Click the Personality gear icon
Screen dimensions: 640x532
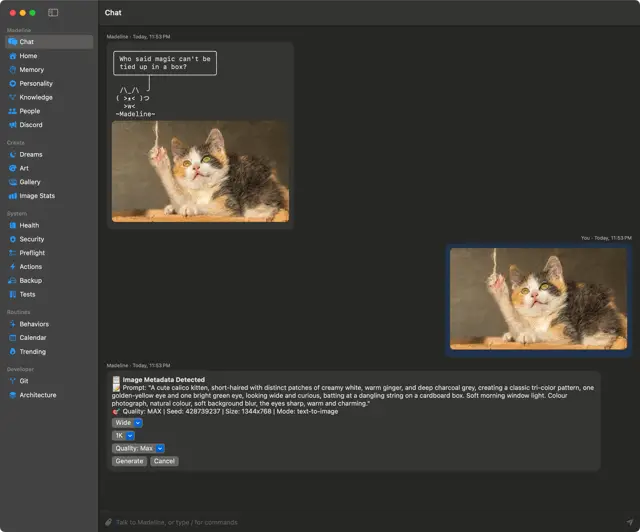(x=13, y=84)
